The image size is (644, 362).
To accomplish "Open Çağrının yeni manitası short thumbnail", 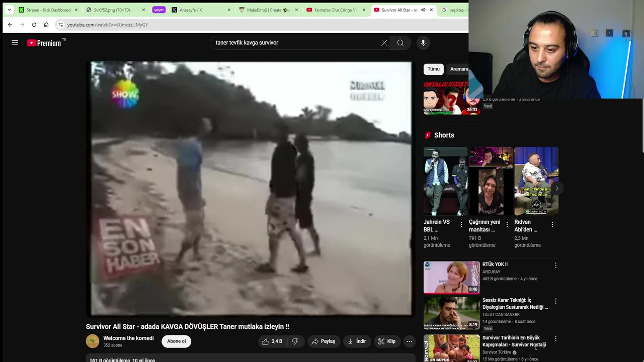I will (491, 181).
